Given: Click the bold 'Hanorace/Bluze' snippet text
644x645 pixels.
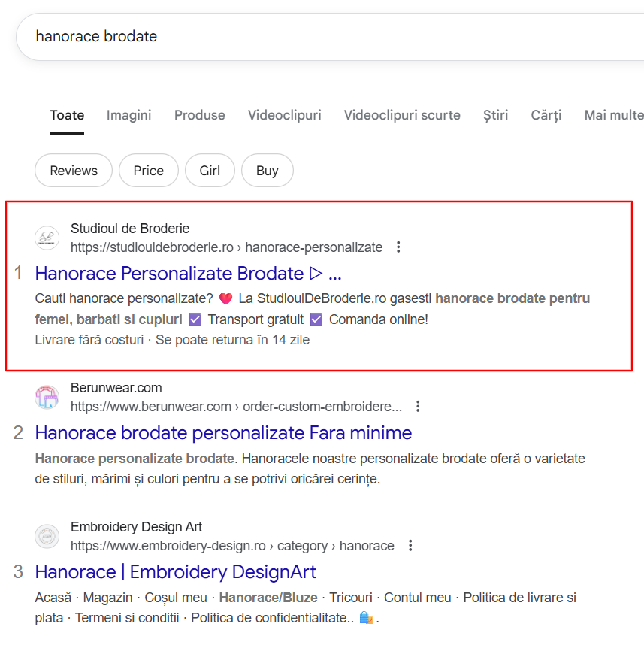Looking at the screenshot, I should pyautogui.click(x=268, y=598).
